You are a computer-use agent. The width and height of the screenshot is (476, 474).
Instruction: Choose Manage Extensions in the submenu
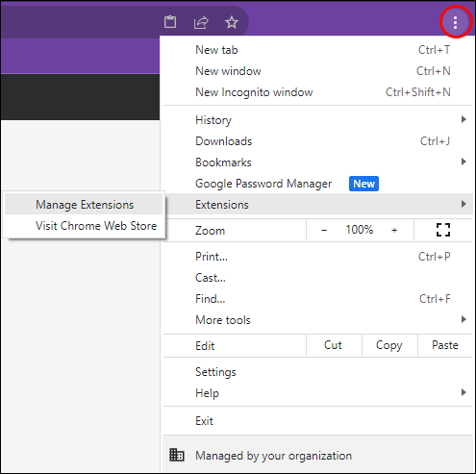[x=84, y=205]
